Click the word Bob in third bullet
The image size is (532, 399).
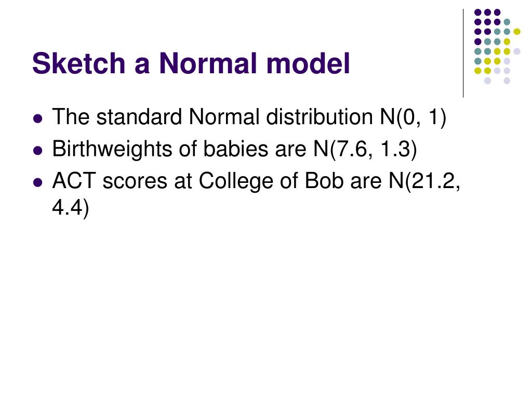(324, 180)
